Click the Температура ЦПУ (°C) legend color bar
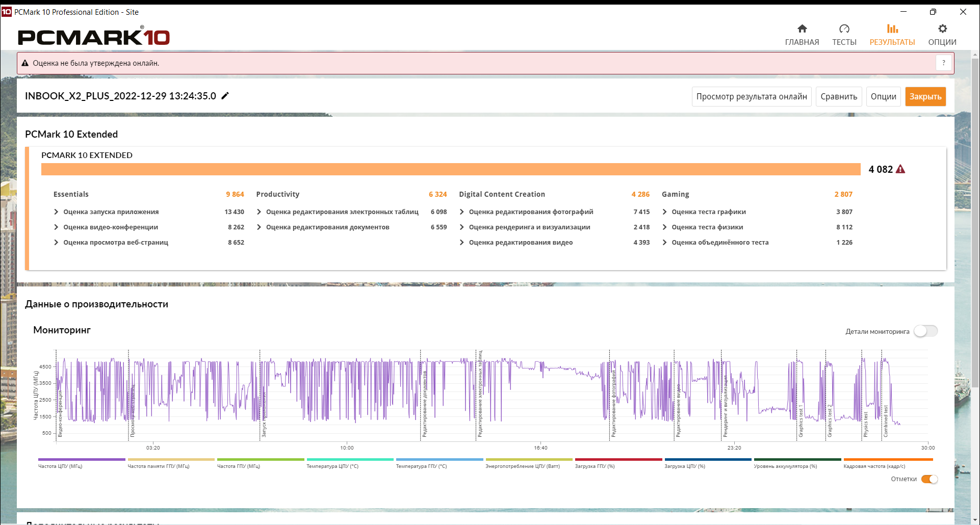Viewport: 980px width, 525px height. click(x=350, y=459)
